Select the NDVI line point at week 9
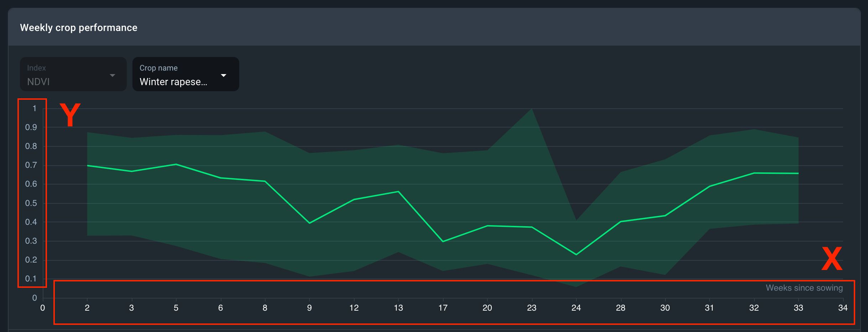Screen dimensions: 868x332 tap(309, 223)
